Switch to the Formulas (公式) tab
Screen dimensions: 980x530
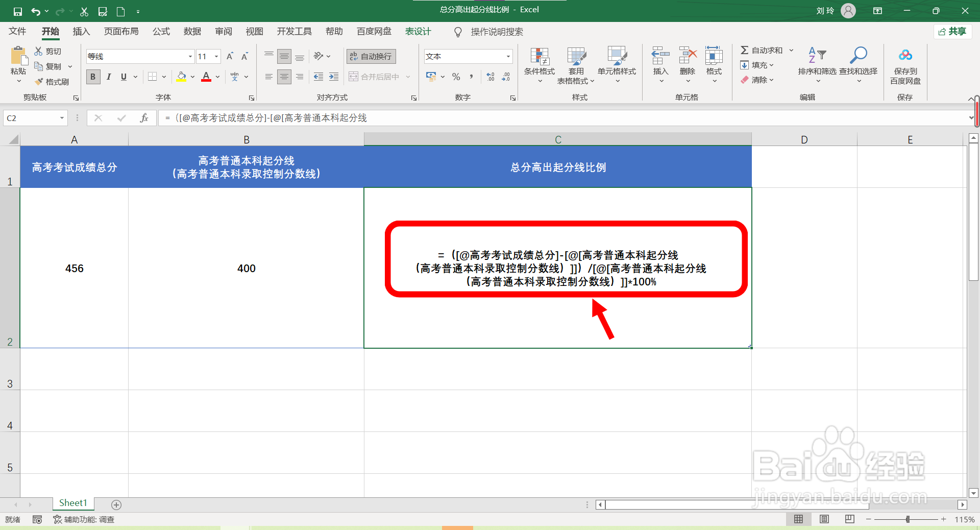point(161,31)
